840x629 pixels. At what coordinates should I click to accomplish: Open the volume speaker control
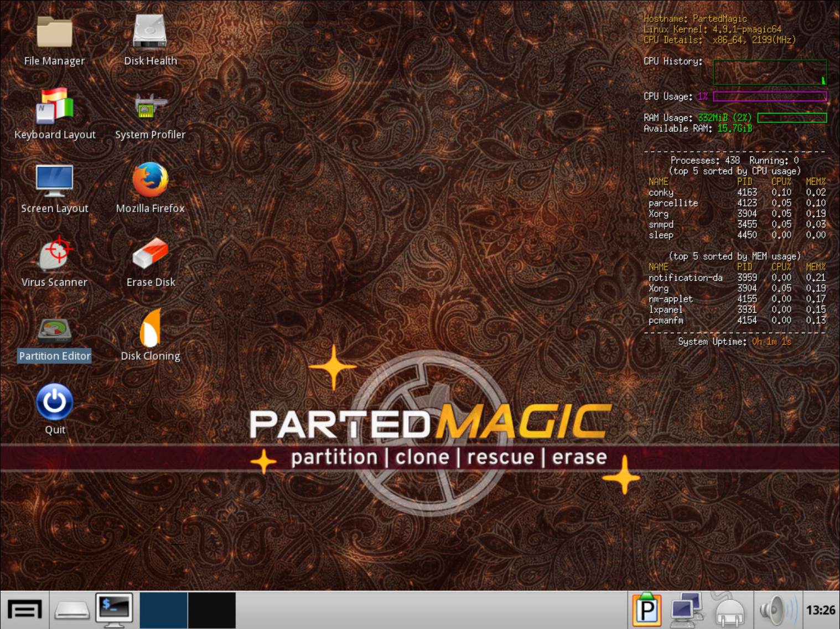point(777,610)
